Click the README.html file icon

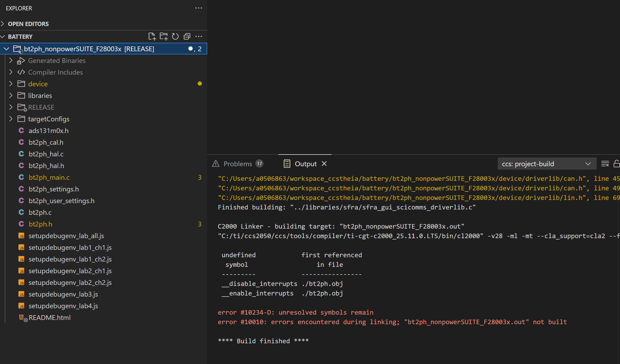[x=23, y=318]
